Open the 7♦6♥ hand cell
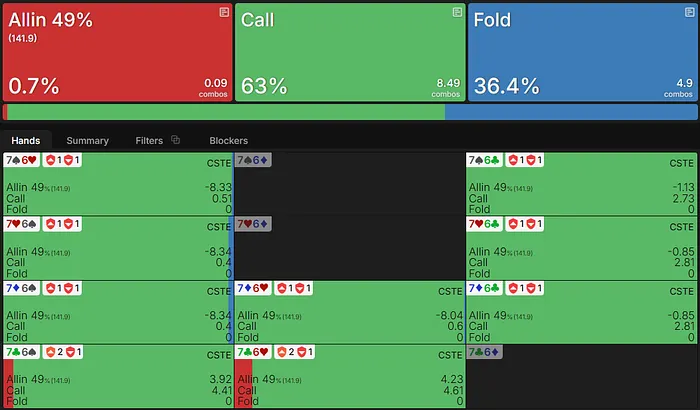The width and height of the screenshot is (700, 410). coord(350,312)
